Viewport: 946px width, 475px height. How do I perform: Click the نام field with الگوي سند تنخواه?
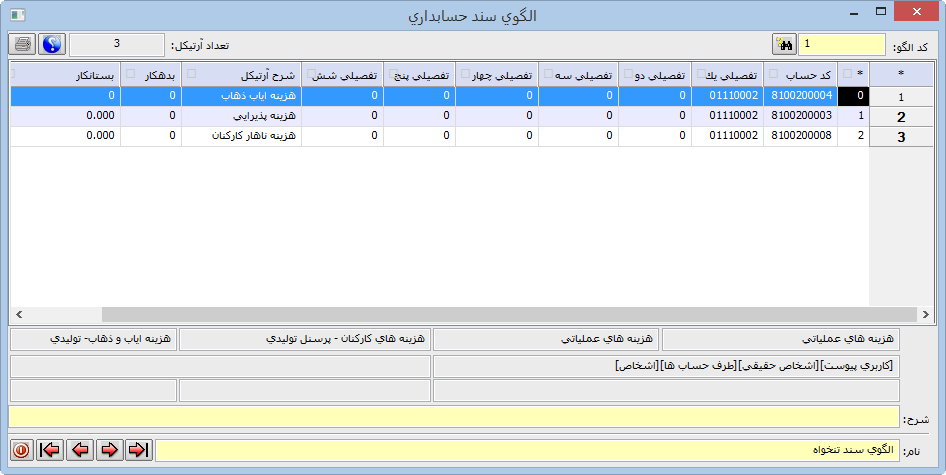coord(527,451)
